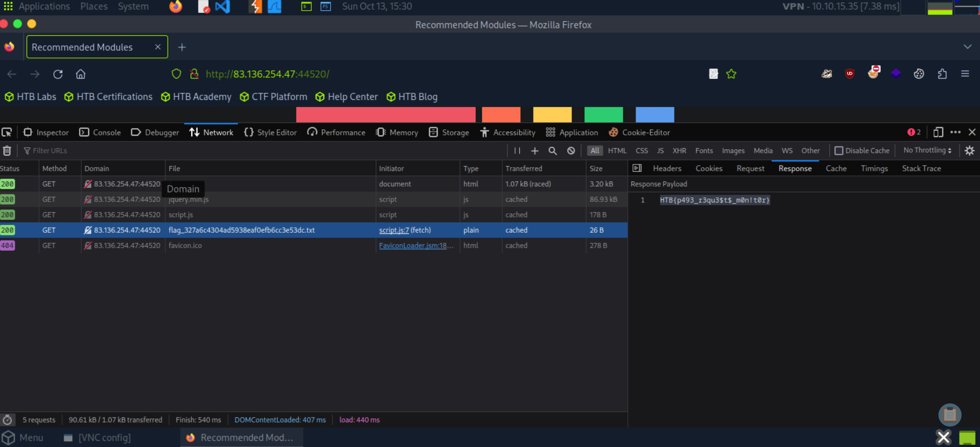Viewport: 980px width, 447px height.
Task: Clear the network log with trash icon
Action: tap(7, 151)
